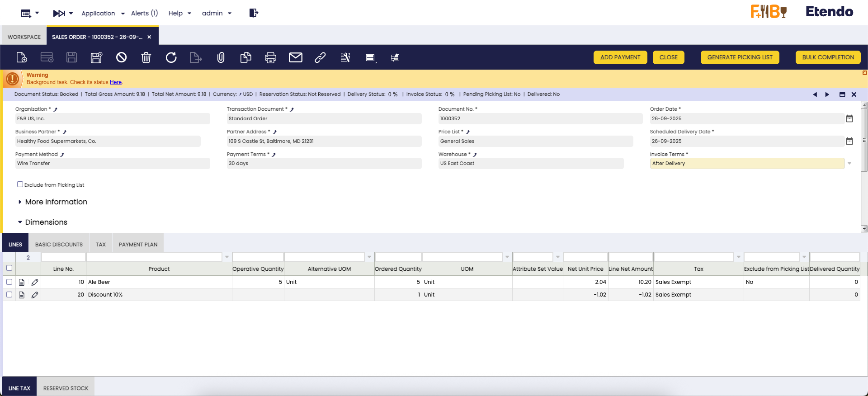Check the Ale Beer row checkbox
Screen dimensions: 868x396
click(x=9, y=282)
